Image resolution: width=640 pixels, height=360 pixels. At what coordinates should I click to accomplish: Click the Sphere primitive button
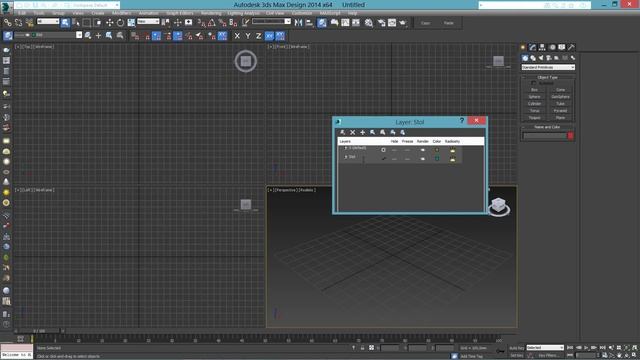coord(534,97)
